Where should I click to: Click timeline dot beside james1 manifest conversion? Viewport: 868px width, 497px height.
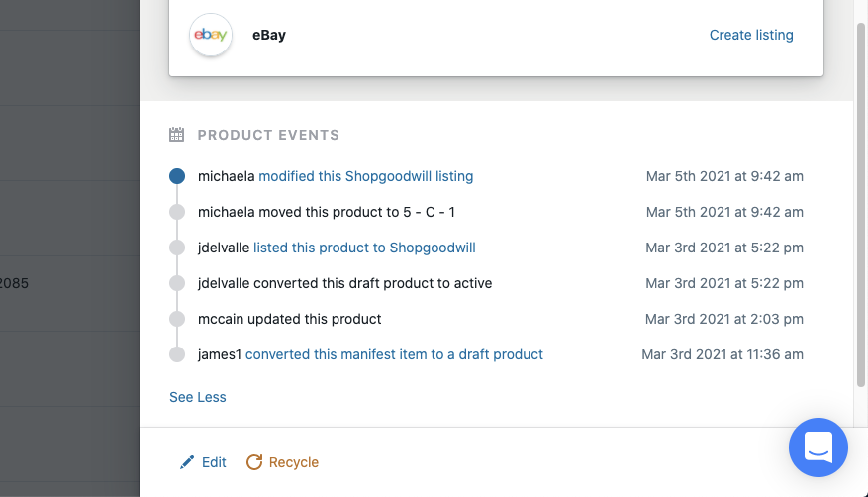177,354
